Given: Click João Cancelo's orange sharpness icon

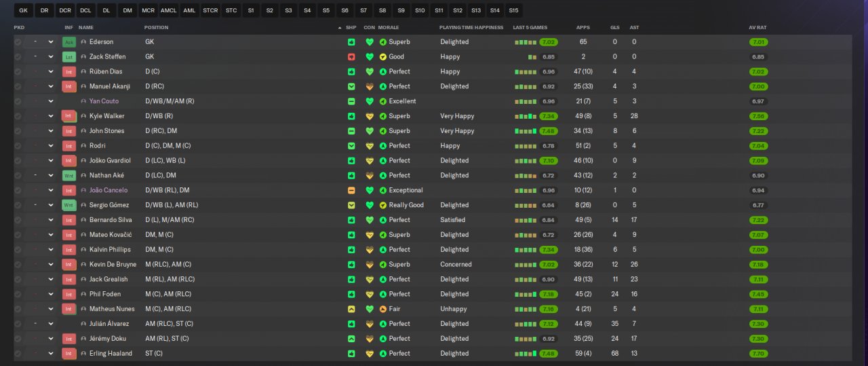Looking at the screenshot, I should pos(351,190).
